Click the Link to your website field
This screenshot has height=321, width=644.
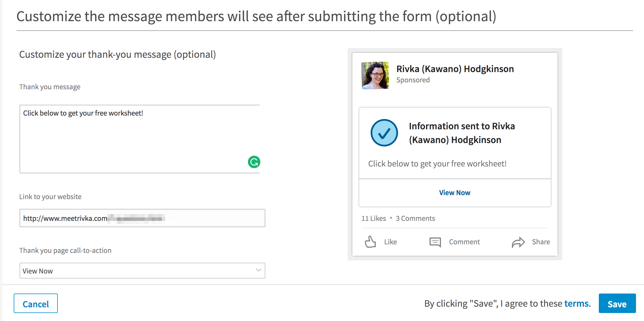pos(142,218)
